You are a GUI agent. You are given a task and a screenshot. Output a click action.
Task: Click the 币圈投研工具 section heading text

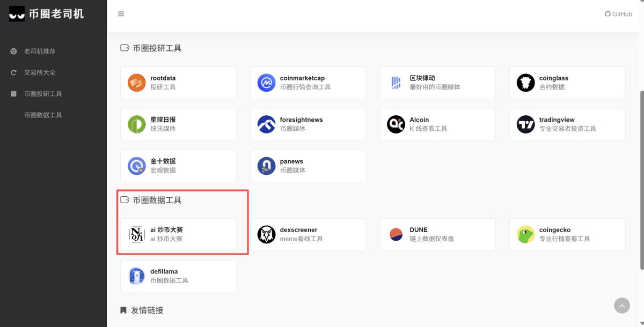[x=157, y=48]
